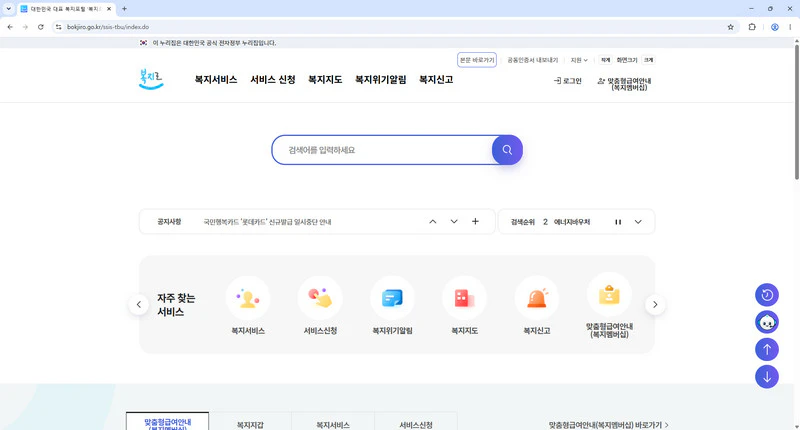Open the chatbot mascot floating button
This screenshot has width=800, height=430.
pyautogui.click(x=767, y=322)
